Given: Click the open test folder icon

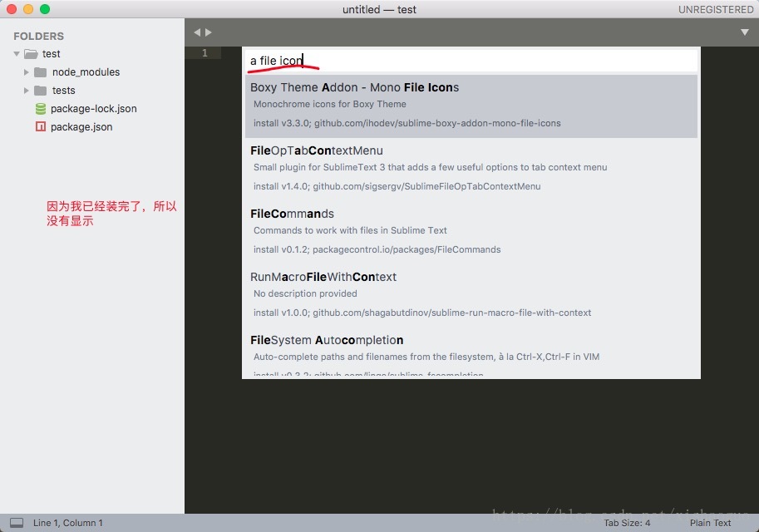Looking at the screenshot, I should click(x=31, y=54).
